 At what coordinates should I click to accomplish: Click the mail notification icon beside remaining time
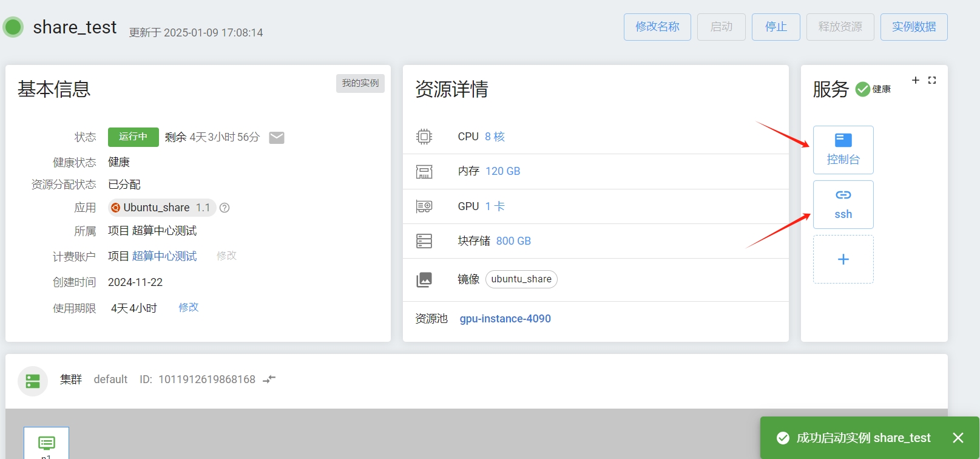(277, 138)
